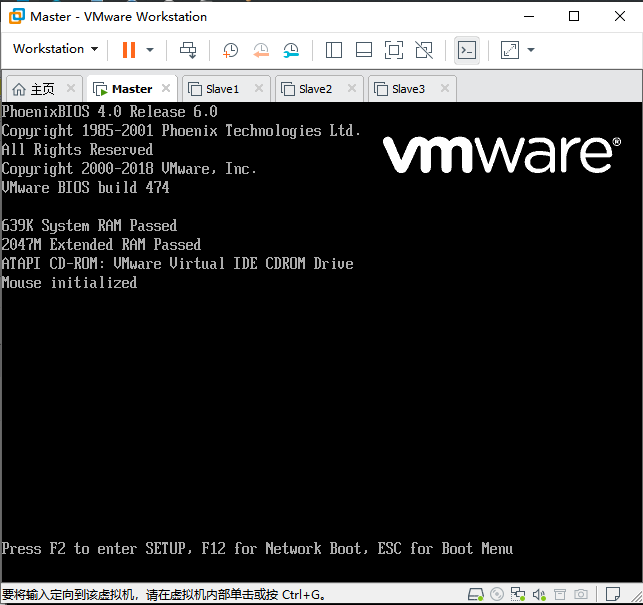Click the stretch guest display icon
The width and height of the screenshot is (643, 605).
point(510,50)
